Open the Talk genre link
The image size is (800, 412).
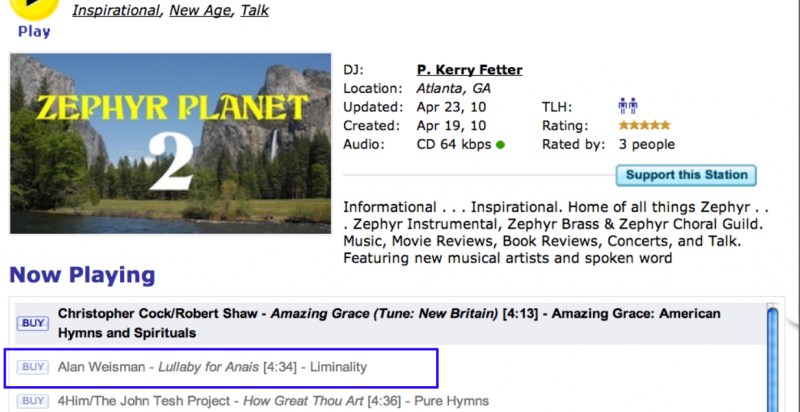coord(255,11)
